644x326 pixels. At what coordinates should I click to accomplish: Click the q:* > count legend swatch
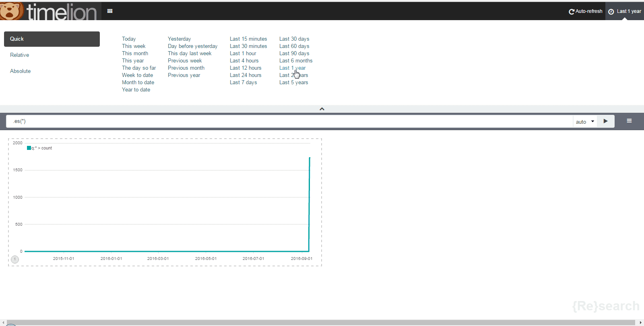pyautogui.click(x=29, y=148)
